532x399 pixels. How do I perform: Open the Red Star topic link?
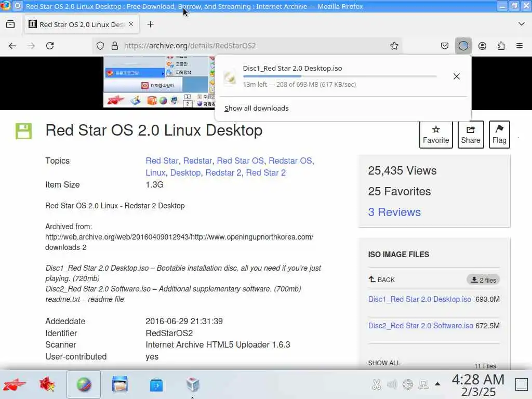[x=162, y=161]
